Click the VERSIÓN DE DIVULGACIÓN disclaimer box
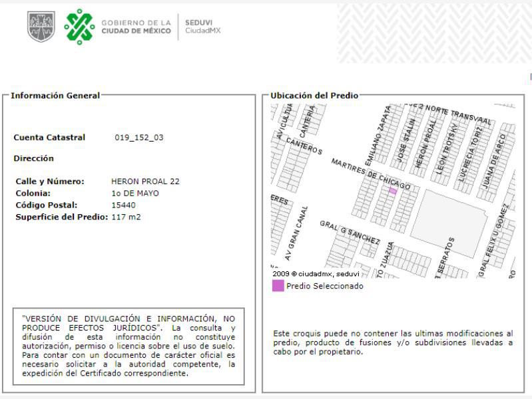Screen dimensions: 532x399 129,346
